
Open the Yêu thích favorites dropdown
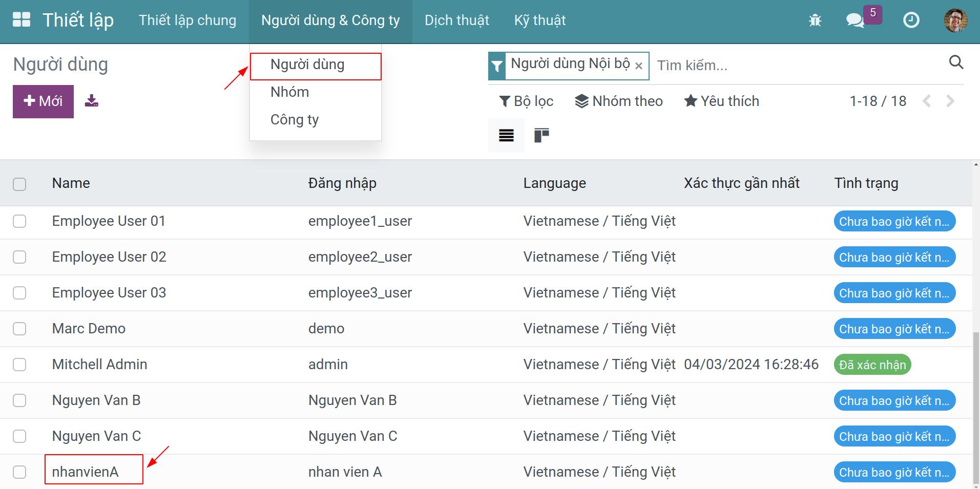pos(722,101)
